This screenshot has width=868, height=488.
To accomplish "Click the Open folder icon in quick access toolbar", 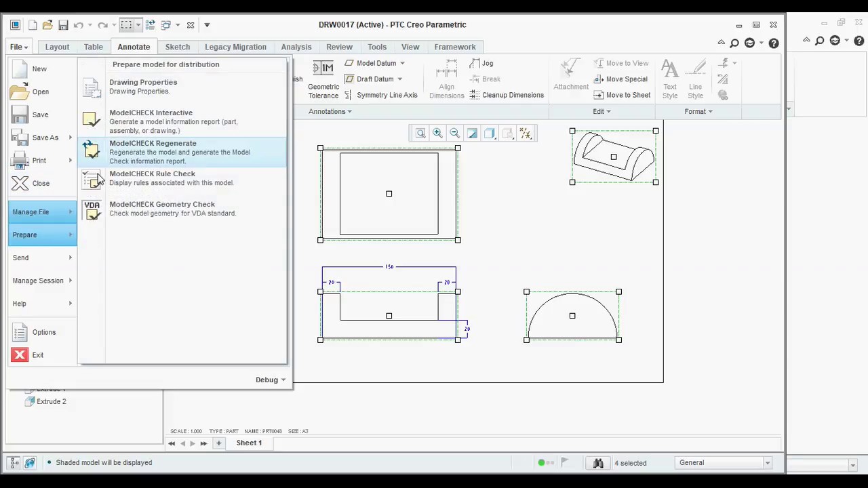I will (x=47, y=25).
